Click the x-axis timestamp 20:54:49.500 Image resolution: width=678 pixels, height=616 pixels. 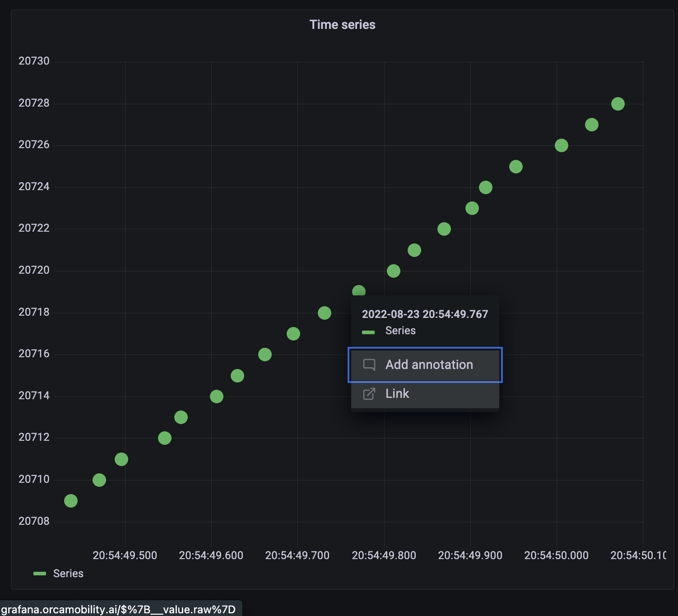(x=124, y=555)
